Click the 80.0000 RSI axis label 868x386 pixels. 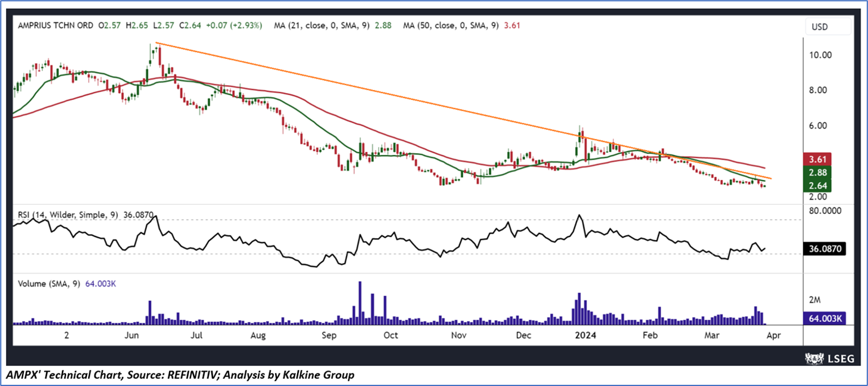tap(826, 210)
